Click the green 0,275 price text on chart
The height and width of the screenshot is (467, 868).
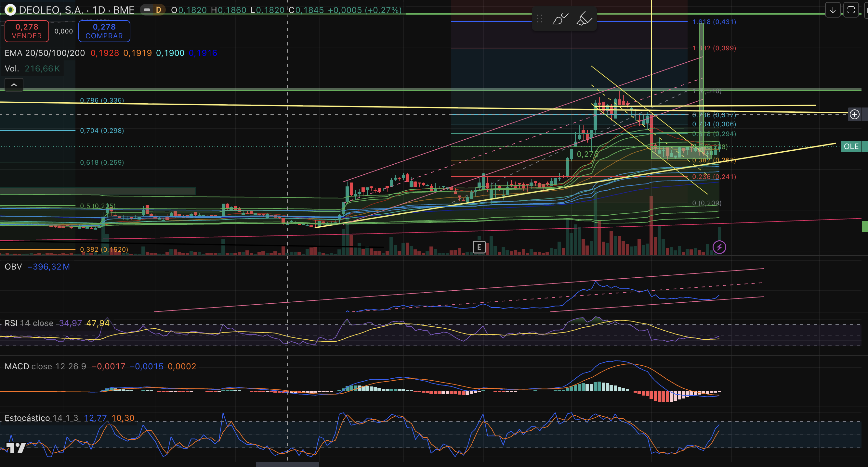588,155
